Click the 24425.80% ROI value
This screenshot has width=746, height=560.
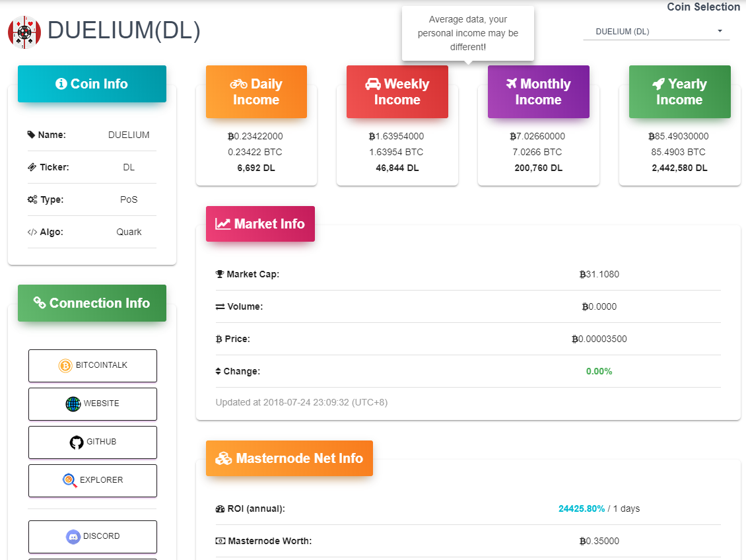click(x=582, y=508)
